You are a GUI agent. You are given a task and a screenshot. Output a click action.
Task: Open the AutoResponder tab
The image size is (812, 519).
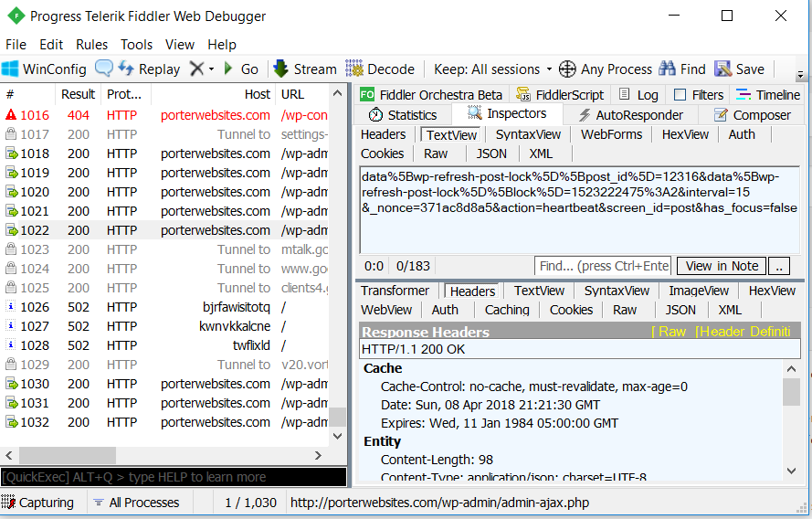[630, 115]
